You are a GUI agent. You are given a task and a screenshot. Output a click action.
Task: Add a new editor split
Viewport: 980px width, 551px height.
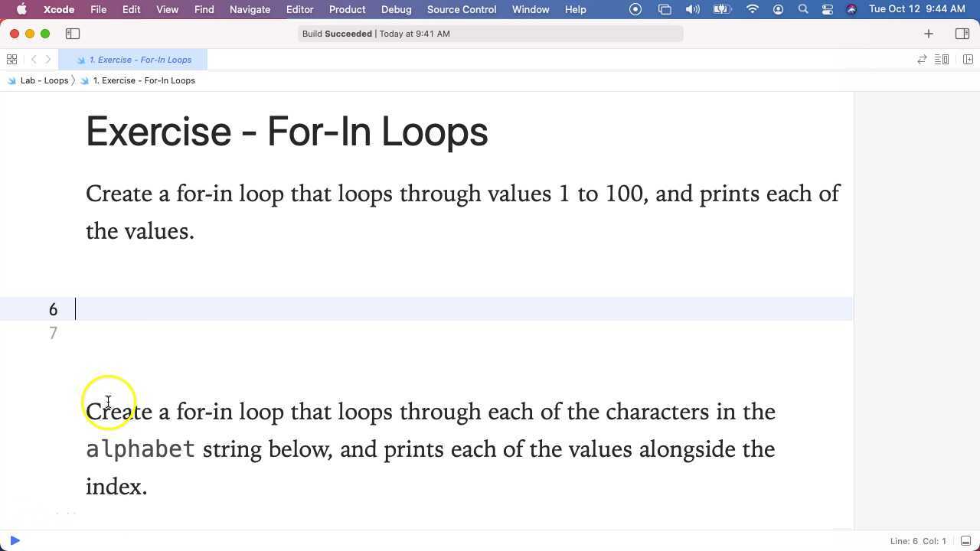(968, 59)
